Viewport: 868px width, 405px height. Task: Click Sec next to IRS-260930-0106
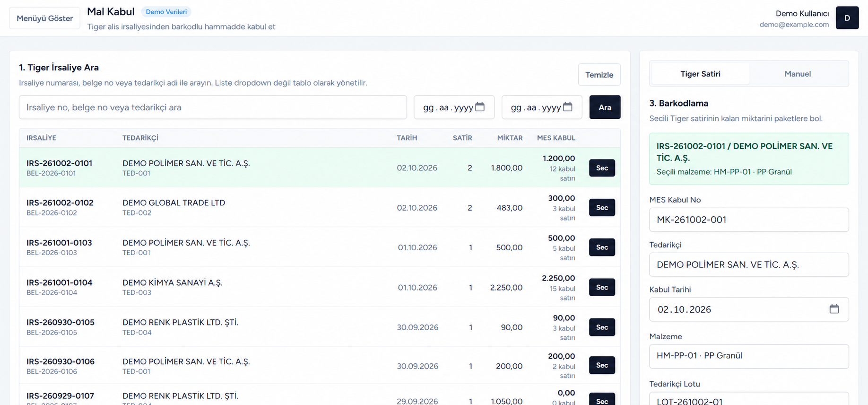(602, 365)
